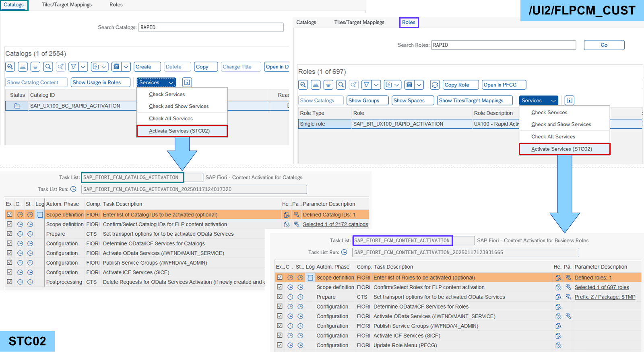Click the Details magnifier icon in the Catalogs toolbar
Viewport: 644px width, 352px height.
point(10,67)
